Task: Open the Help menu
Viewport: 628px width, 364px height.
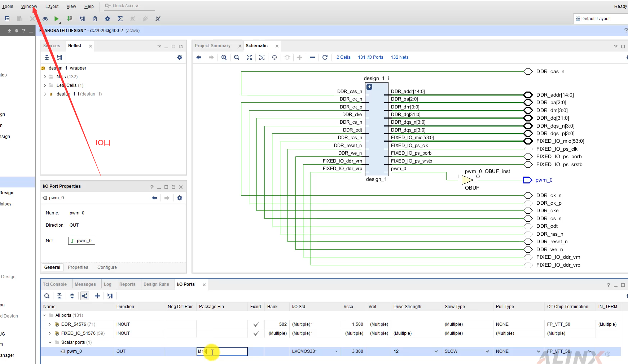Action: coord(89,6)
